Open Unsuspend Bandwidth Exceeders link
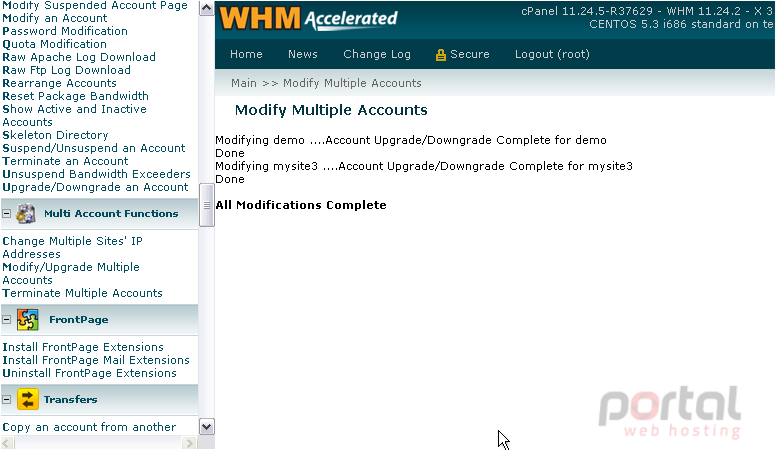 point(97,174)
